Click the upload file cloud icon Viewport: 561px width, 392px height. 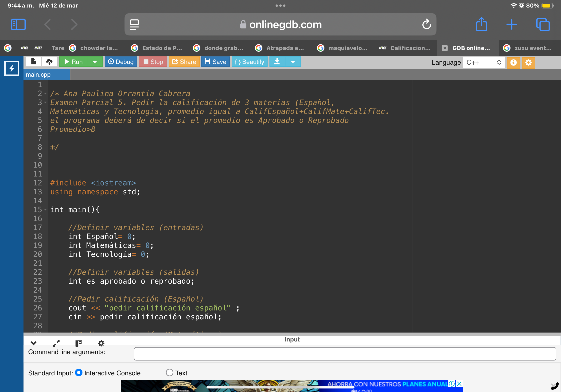[x=49, y=62]
